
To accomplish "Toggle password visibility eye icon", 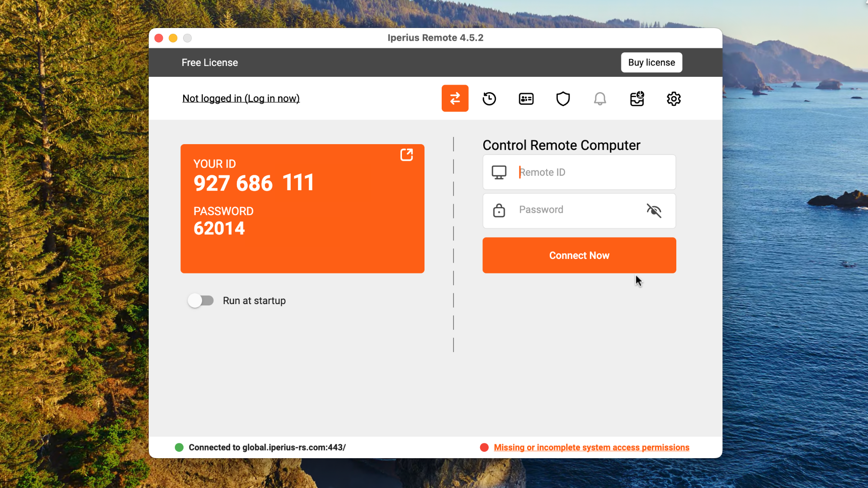I will tap(654, 210).
